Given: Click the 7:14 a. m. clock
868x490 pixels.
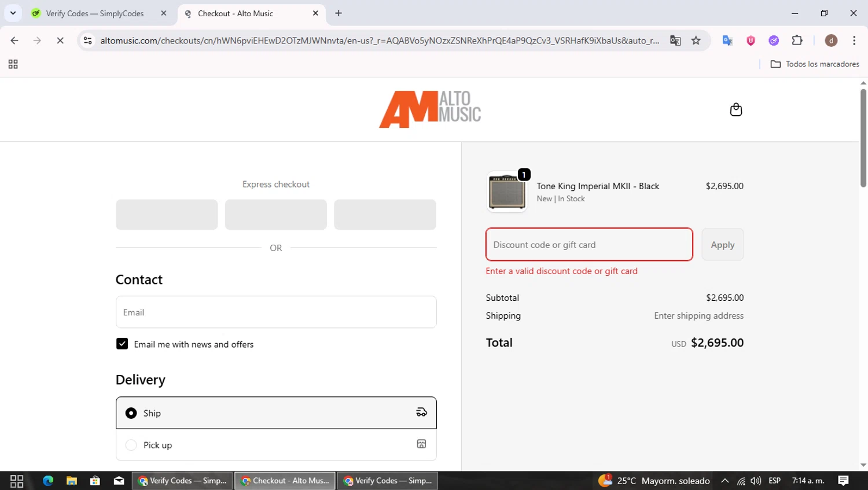Looking at the screenshot, I should (x=808, y=481).
